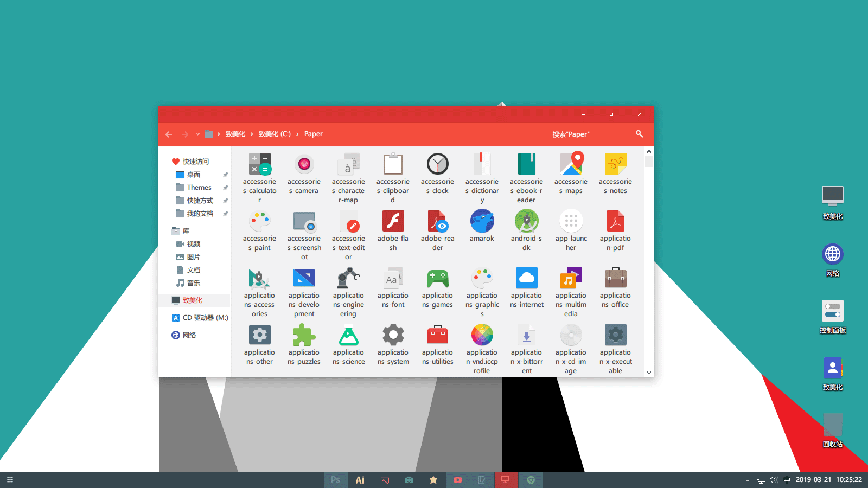The image size is (868, 488).
Task: Click the volume icon in system tray
Action: click(774, 480)
